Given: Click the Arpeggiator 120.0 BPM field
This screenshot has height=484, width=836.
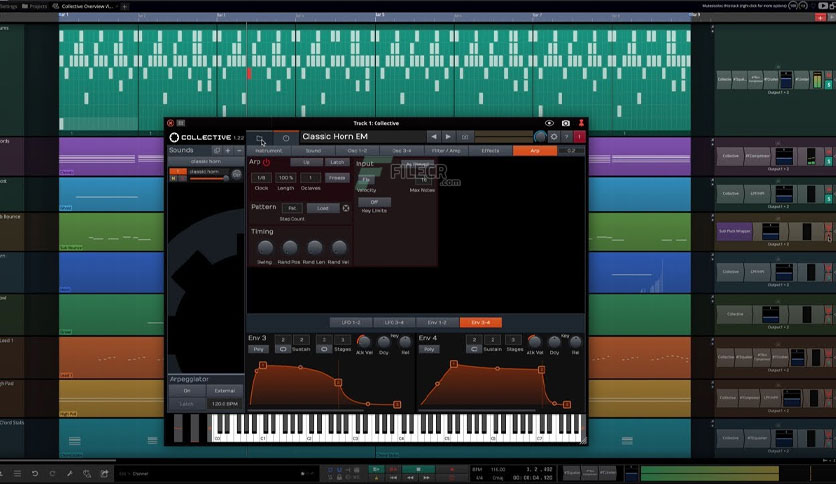Looking at the screenshot, I should pos(225,404).
